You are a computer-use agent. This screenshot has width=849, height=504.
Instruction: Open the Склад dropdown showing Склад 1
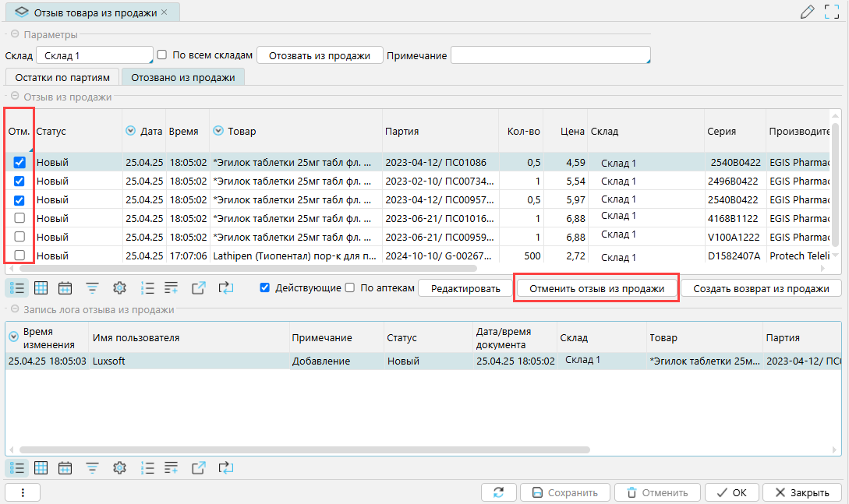click(x=94, y=56)
